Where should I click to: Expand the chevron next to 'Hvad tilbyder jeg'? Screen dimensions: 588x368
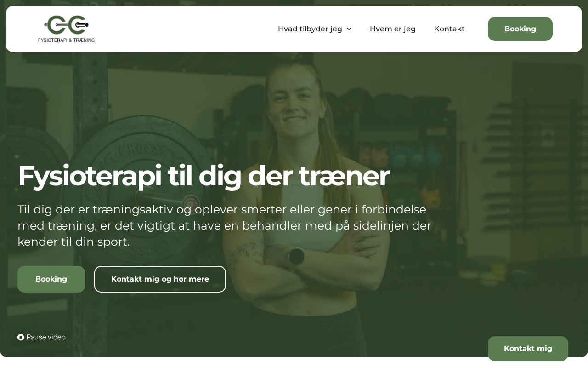click(349, 29)
